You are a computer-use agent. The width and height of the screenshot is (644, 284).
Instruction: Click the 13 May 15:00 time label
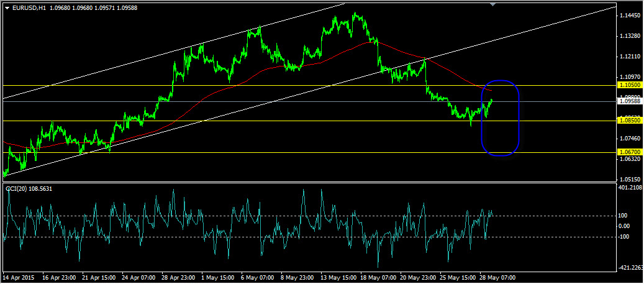339,277
